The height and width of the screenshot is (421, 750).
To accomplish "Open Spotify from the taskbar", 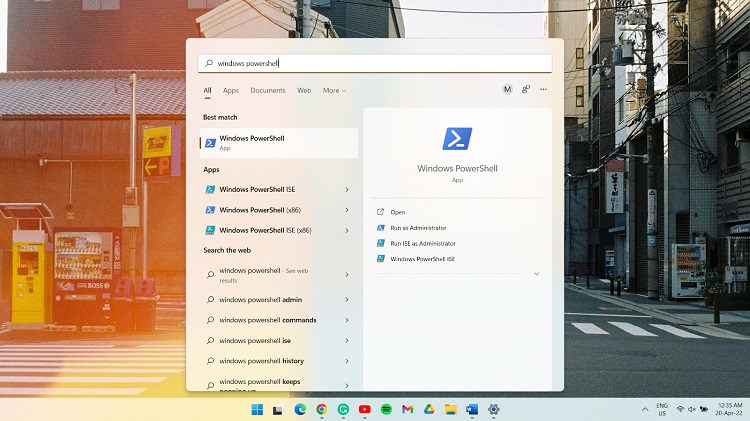I will (x=386, y=410).
